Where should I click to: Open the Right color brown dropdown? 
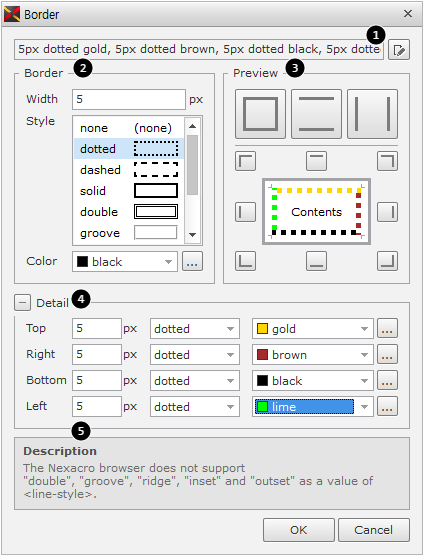(x=313, y=355)
